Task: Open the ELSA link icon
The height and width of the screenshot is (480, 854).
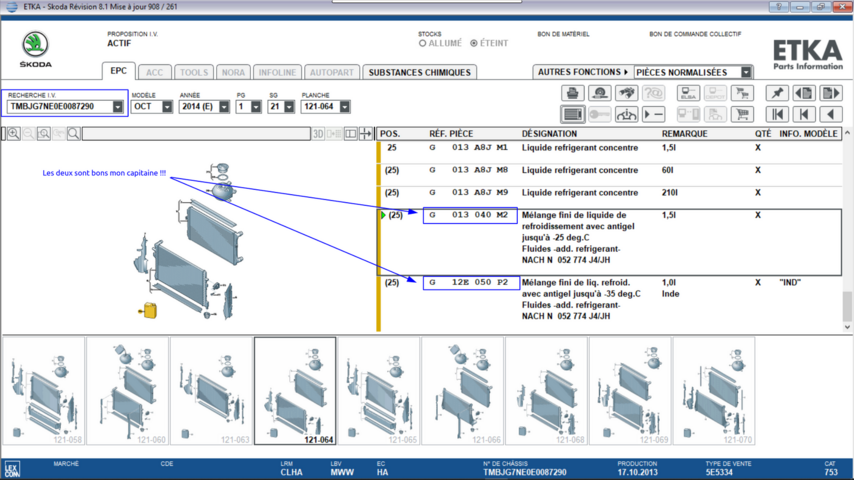Action: point(688,93)
